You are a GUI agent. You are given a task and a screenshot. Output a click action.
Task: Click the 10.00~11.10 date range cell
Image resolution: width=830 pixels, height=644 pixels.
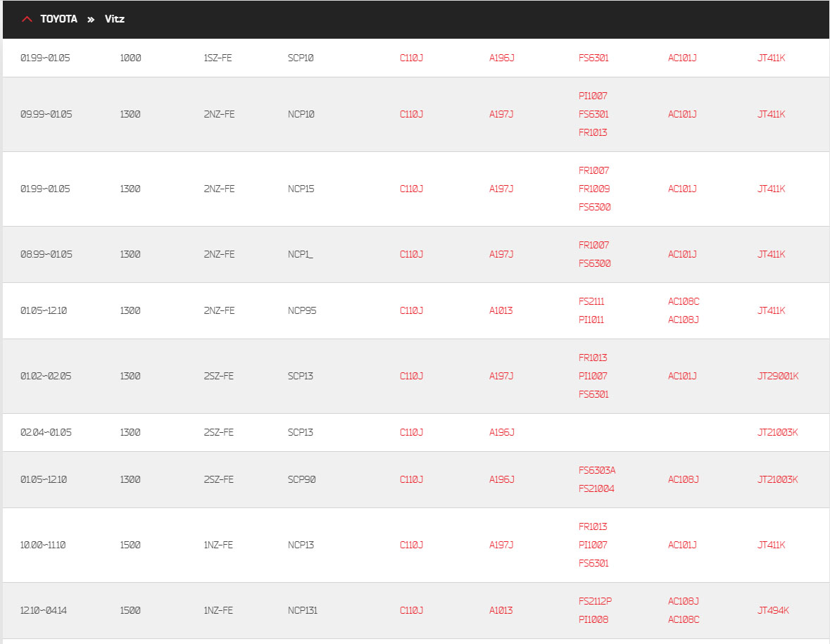click(43, 545)
